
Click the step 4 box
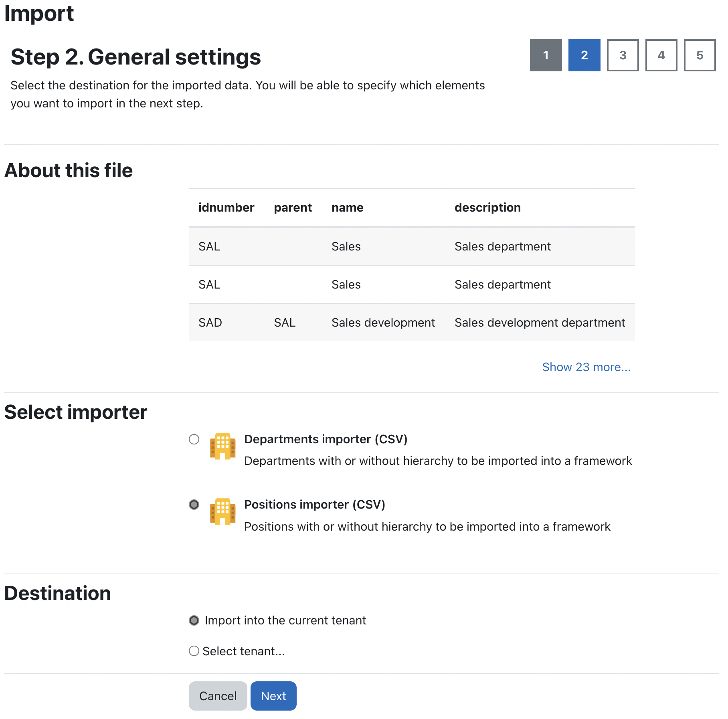661,55
